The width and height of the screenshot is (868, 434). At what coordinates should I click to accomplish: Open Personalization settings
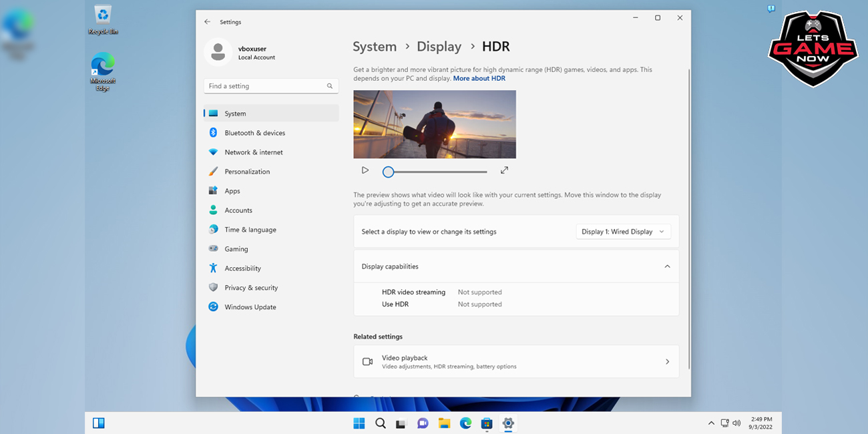coord(271,172)
